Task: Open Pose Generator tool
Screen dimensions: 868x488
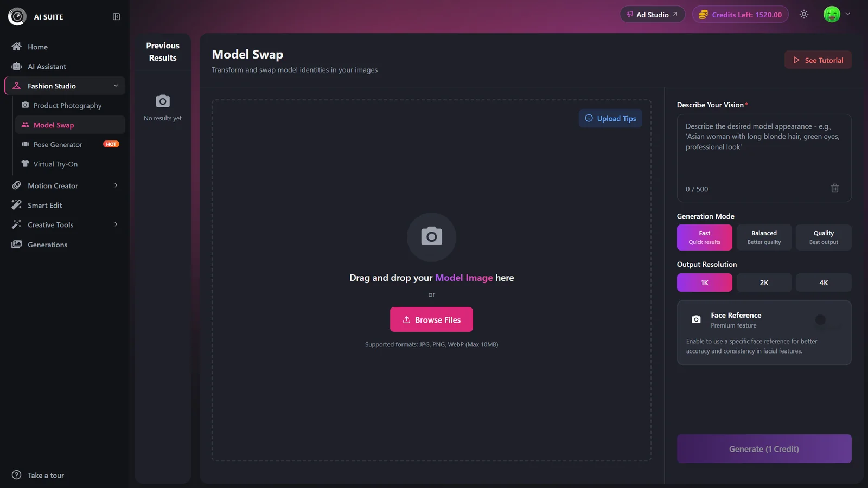Action: [70, 145]
